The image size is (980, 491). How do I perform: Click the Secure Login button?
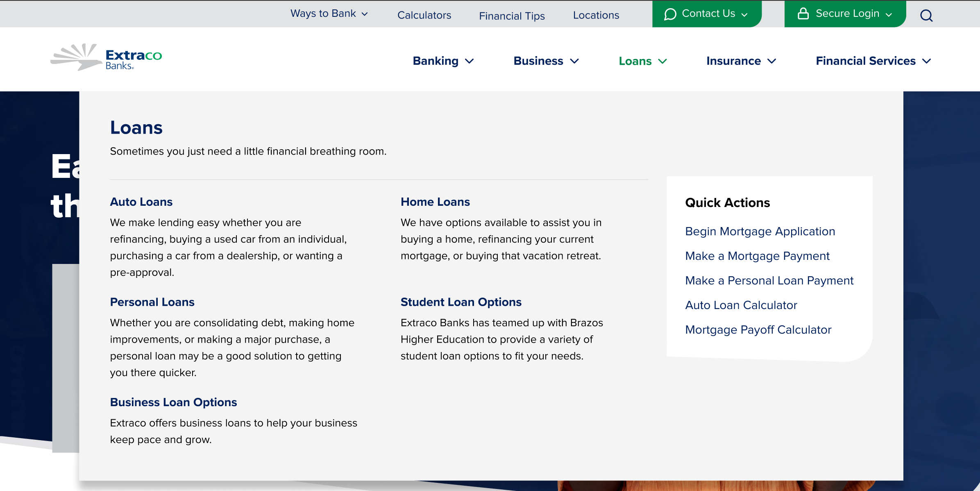coord(845,14)
